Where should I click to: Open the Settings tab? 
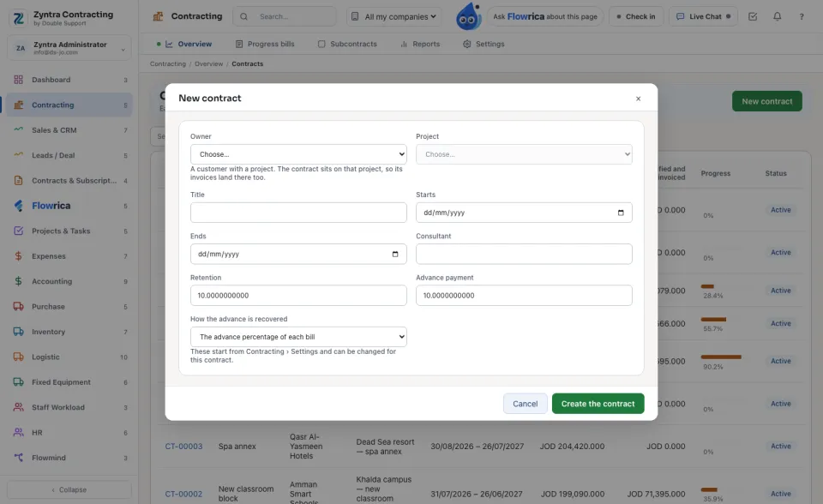pos(484,44)
